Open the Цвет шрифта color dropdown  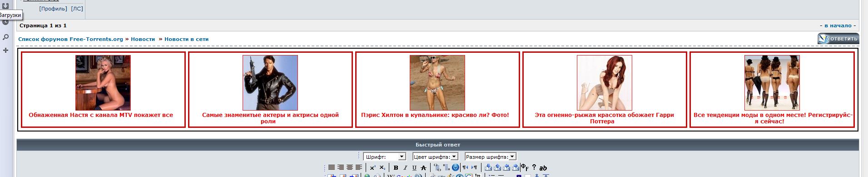(435, 157)
